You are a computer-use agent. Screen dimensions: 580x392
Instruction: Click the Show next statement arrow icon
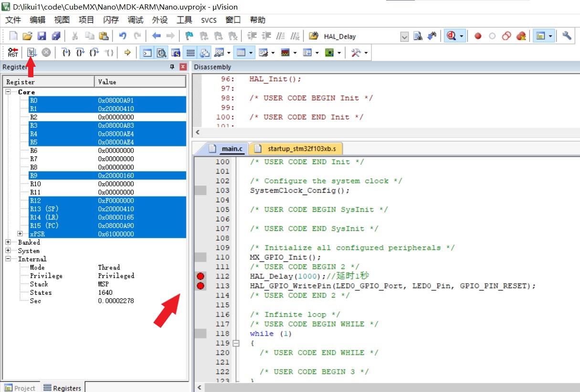127,52
